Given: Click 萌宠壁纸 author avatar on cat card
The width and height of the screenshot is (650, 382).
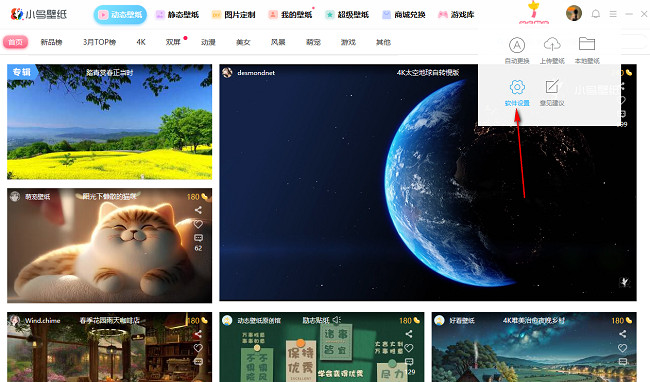Looking at the screenshot, I should [x=15, y=196].
